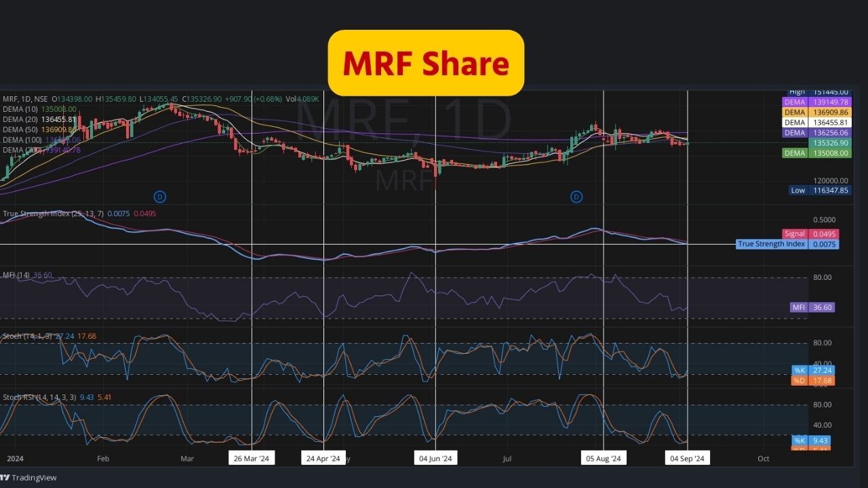Click the 135326.90 last price label
The width and height of the screenshot is (868, 488).
pyautogui.click(x=829, y=143)
